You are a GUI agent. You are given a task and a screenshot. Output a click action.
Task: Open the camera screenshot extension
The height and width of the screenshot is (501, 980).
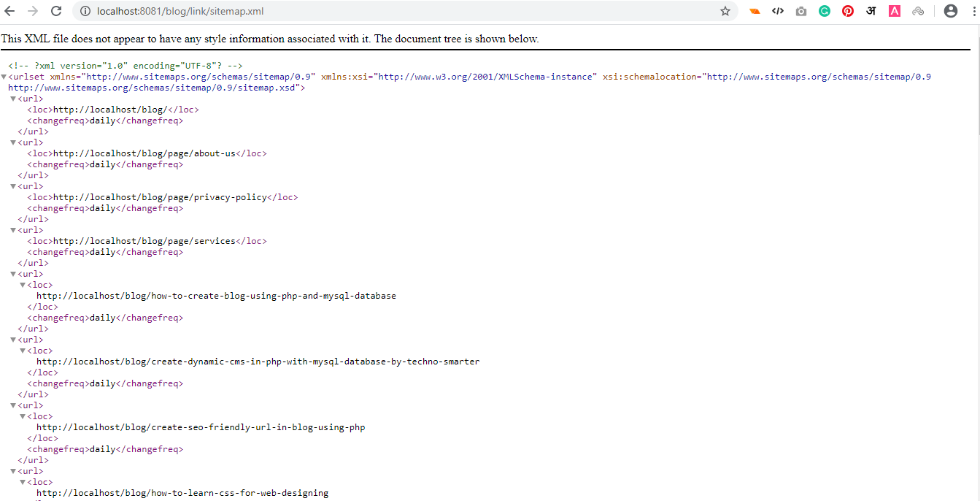801,11
